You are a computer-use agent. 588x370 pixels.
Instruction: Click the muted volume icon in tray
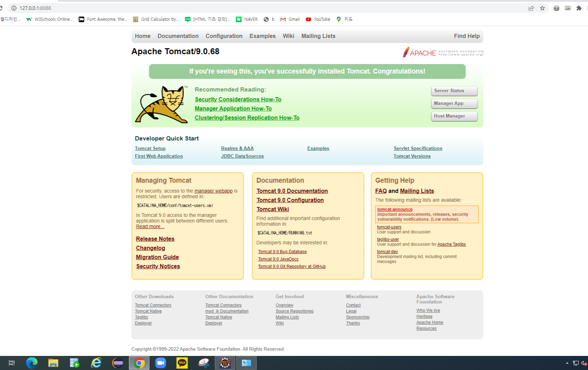(x=584, y=363)
